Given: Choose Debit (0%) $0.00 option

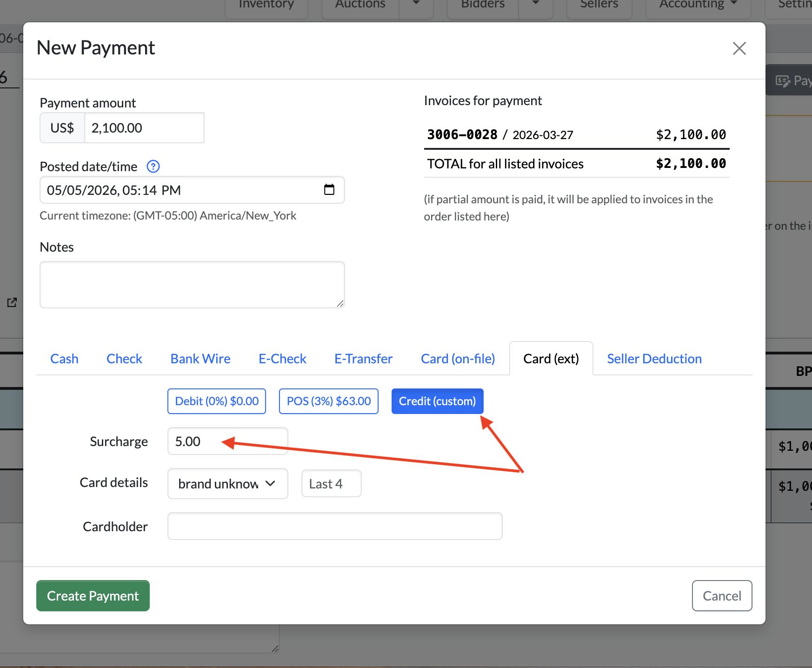Looking at the screenshot, I should tap(217, 401).
